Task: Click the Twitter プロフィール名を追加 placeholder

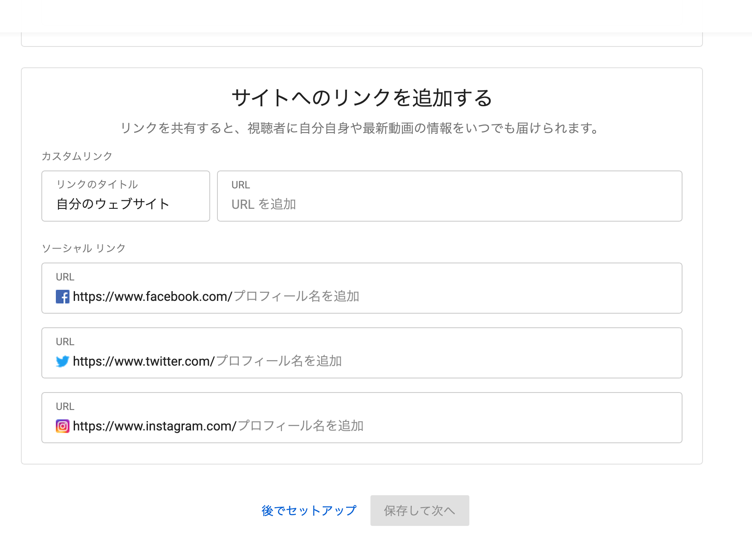Action: (279, 361)
